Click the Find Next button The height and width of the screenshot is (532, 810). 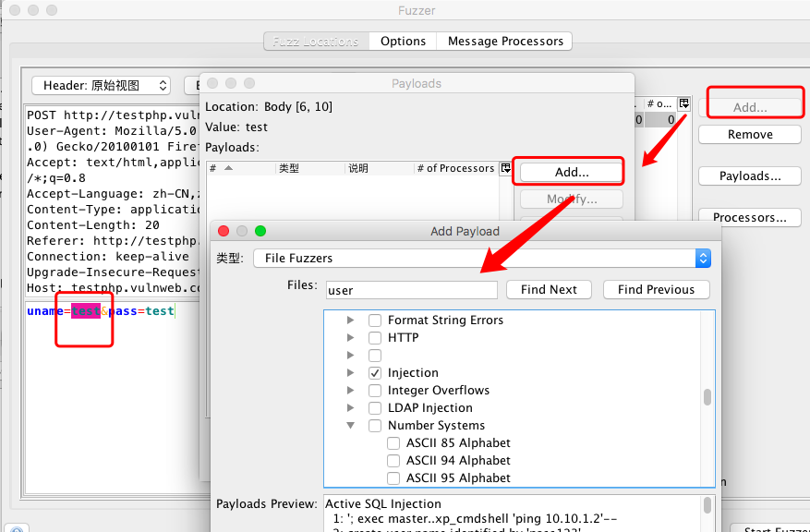549,290
